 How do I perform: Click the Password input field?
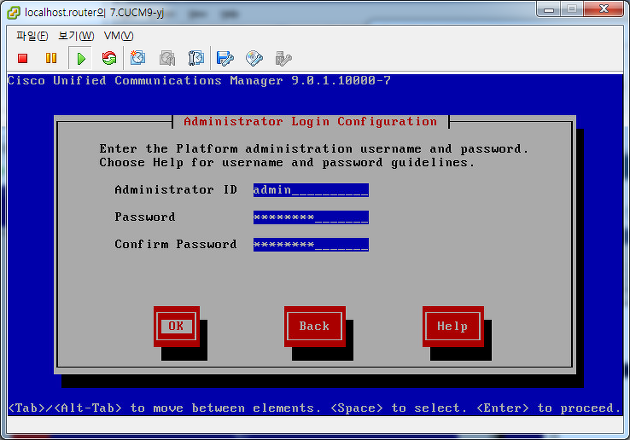pos(311,217)
